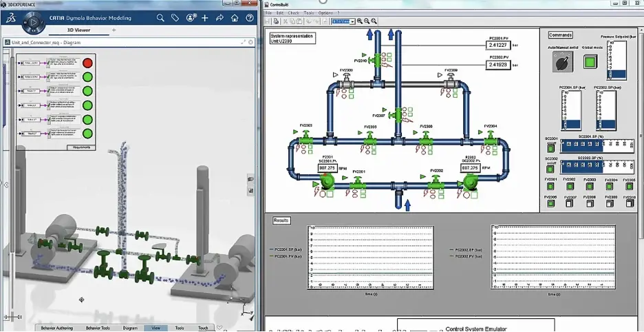Open the Tools menu in ControlBuild
644x332 pixels.
tap(308, 13)
